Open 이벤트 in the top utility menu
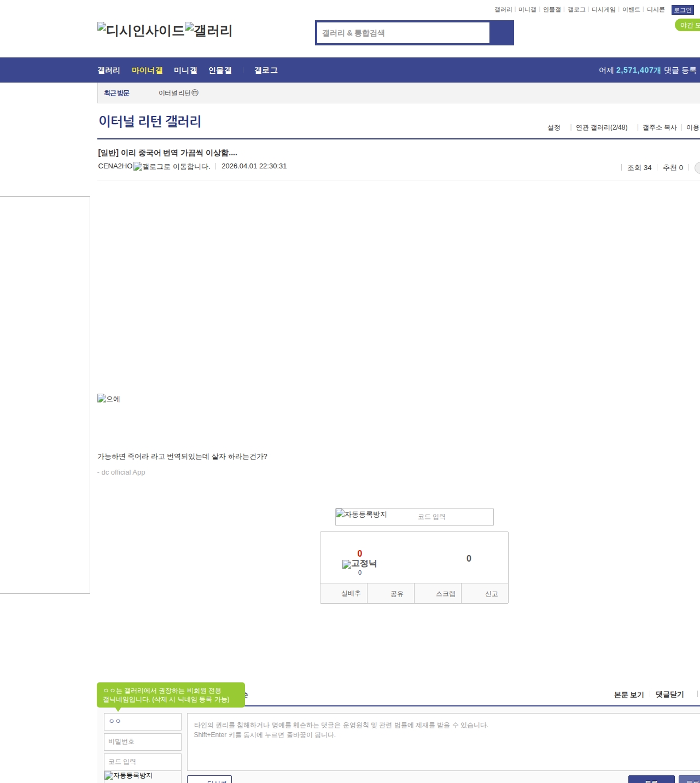Image resolution: width=700 pixels, height=783 pixels. 631,10
